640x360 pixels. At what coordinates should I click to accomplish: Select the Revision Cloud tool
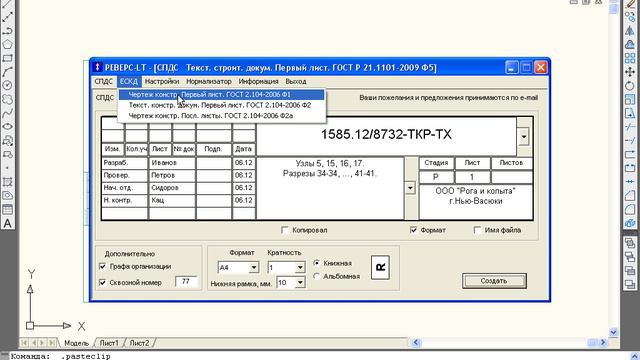7,99
